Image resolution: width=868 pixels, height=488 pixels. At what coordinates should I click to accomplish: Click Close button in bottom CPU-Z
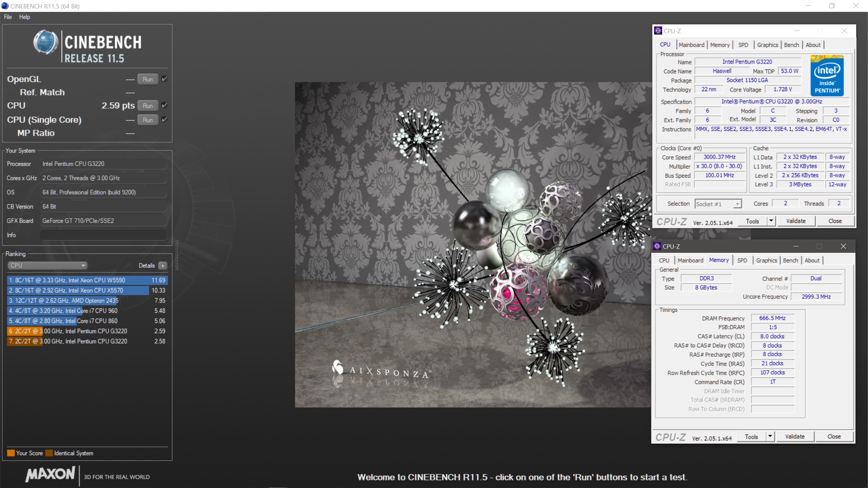(x=834, y=436)
